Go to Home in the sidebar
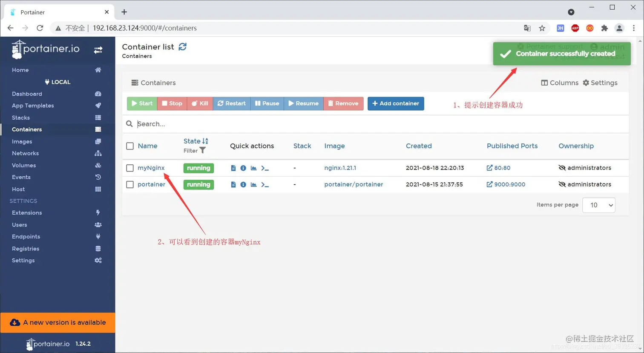 pos(57,70)
